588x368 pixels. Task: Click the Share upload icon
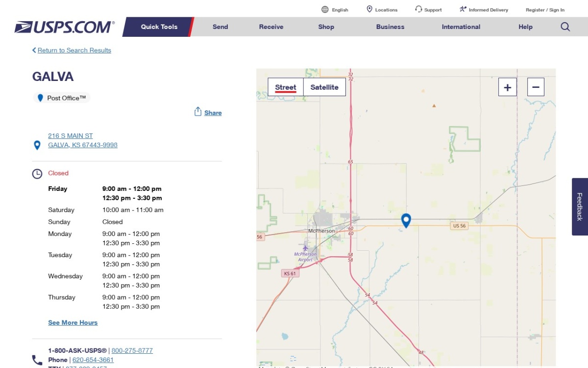pos(198,111)
